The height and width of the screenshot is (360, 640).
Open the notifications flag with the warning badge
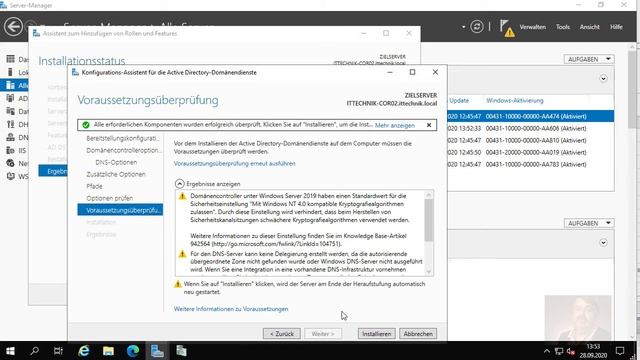point(507,28)
